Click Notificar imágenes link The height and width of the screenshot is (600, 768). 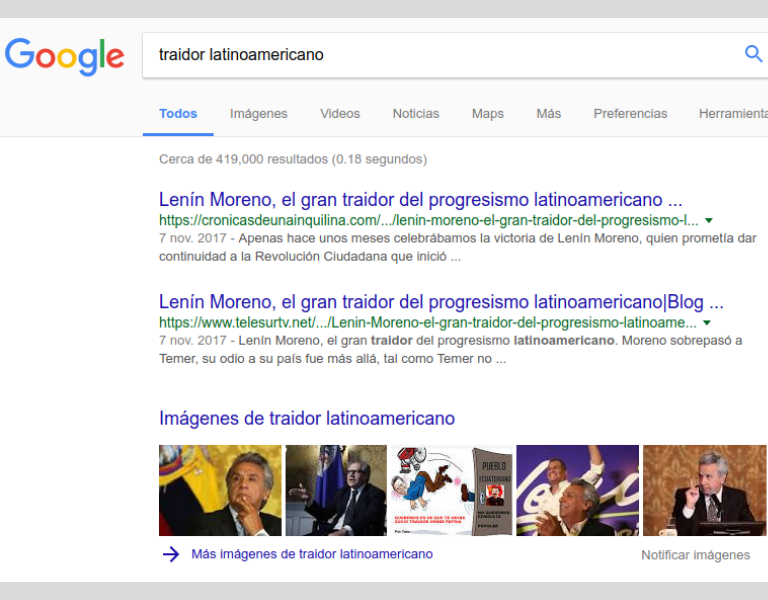coord(696,555)
